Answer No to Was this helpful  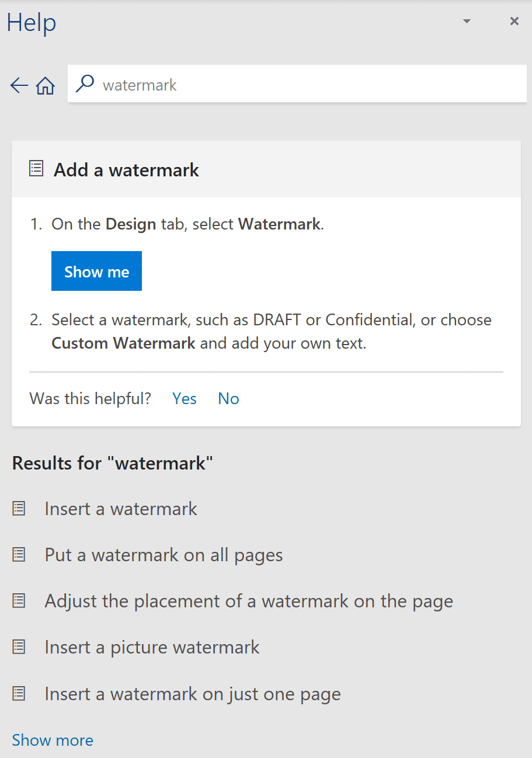228,398
